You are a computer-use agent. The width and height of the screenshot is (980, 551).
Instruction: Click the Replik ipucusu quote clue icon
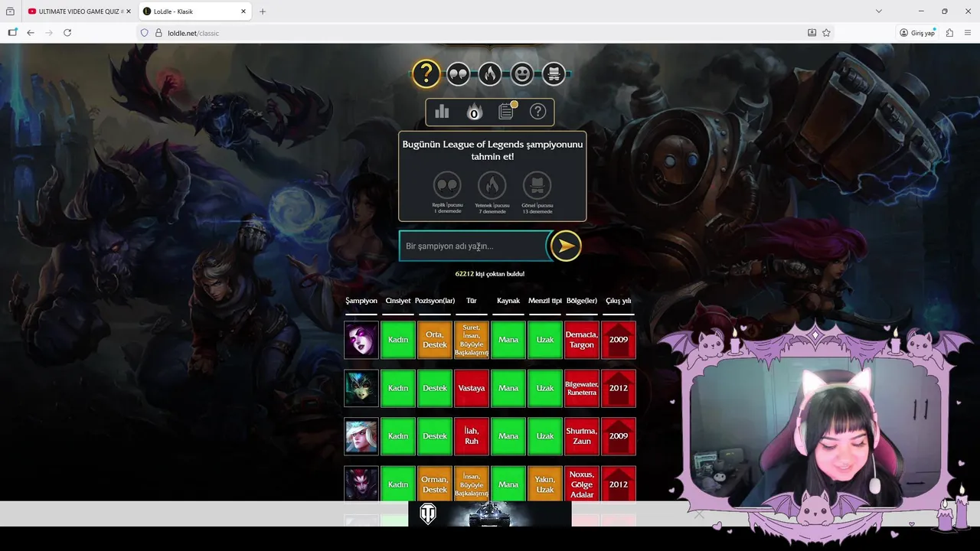point(447,185)
